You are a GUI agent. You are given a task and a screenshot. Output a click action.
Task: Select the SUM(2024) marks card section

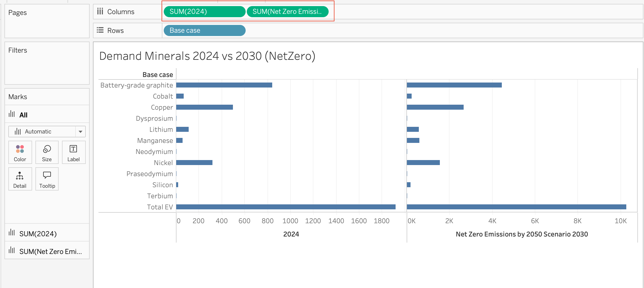[x=47, y=233]
